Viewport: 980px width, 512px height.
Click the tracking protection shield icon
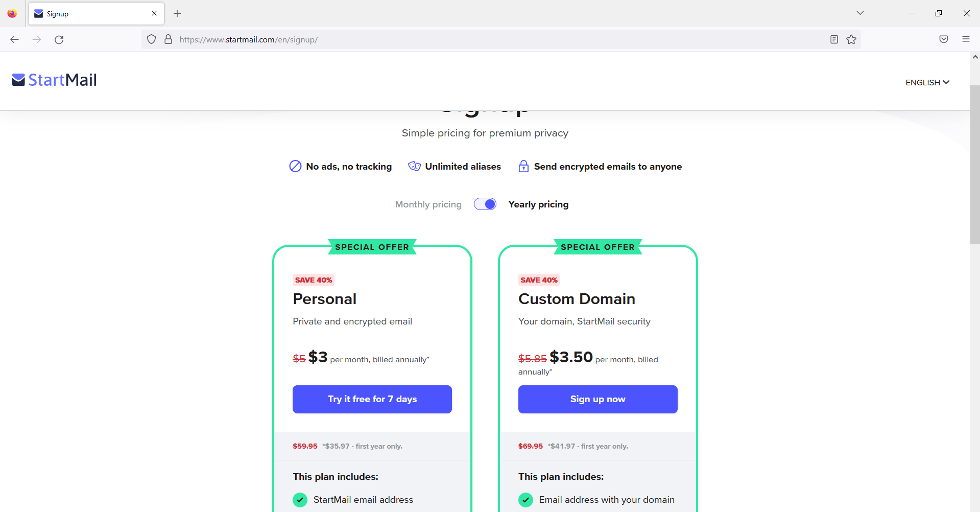coord(151,39)
